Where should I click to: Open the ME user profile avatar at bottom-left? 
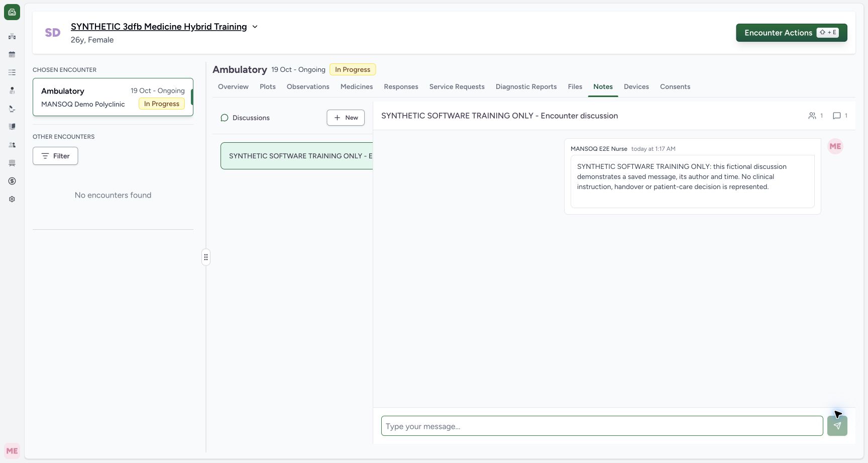pos(12,451)
